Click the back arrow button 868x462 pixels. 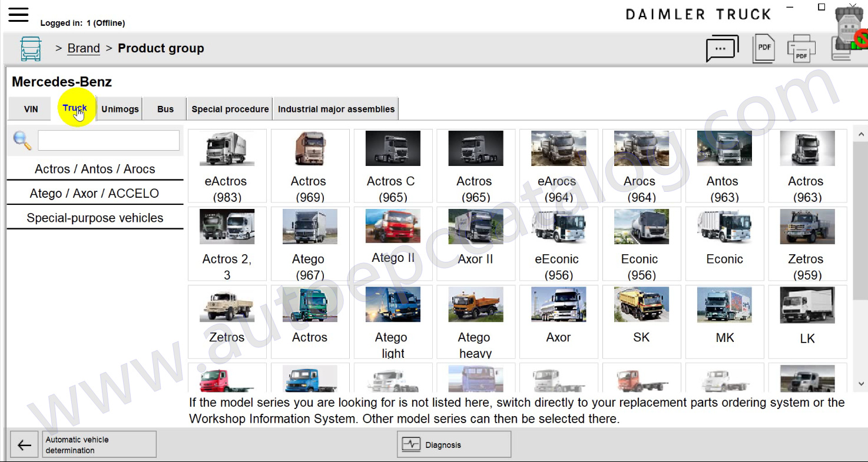[24, 445]
